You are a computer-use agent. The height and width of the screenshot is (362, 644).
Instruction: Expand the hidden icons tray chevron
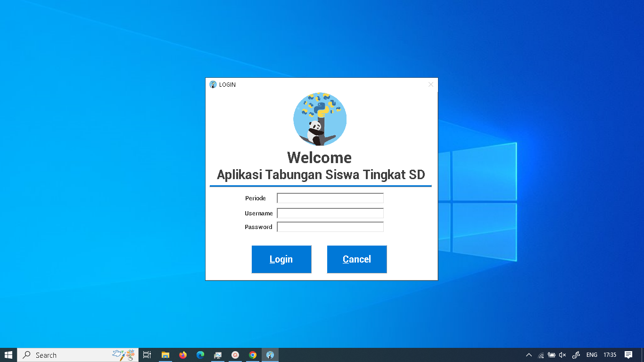pos(529,355)
